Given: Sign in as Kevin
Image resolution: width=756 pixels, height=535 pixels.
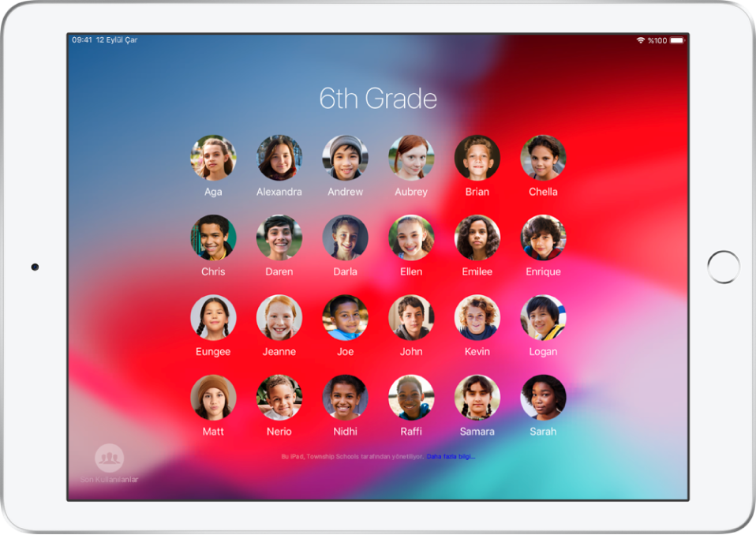Looking at the screenshot, I should tap(477, 318).
